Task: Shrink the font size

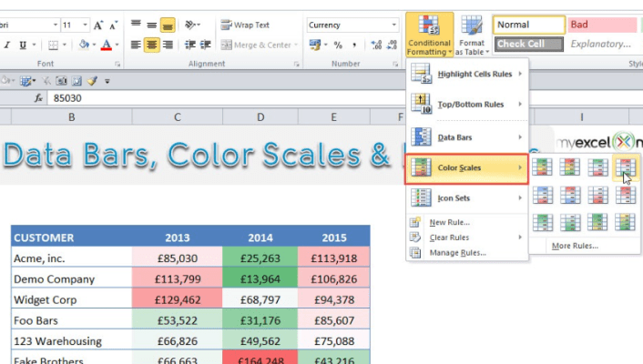Action: 114,25
